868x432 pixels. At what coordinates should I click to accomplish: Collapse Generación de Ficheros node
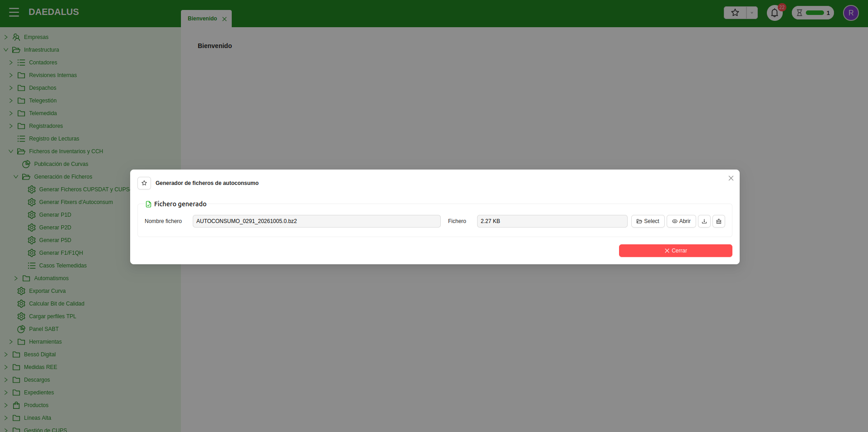coord(16,177)
